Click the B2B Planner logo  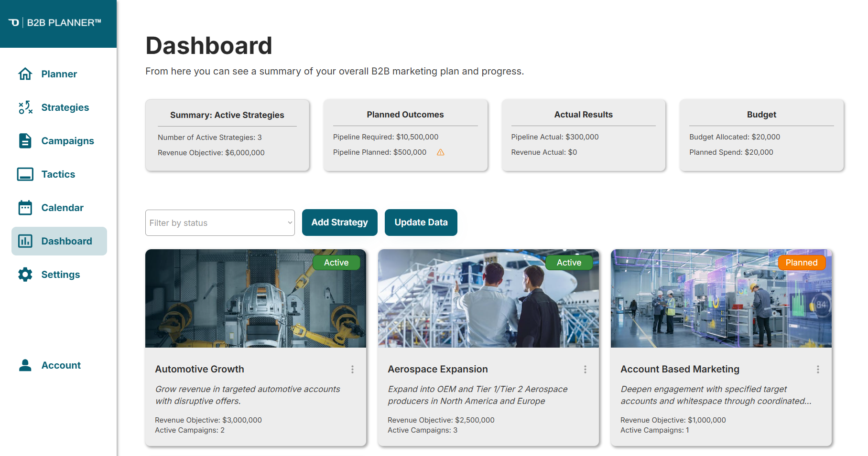pos(55,22)
